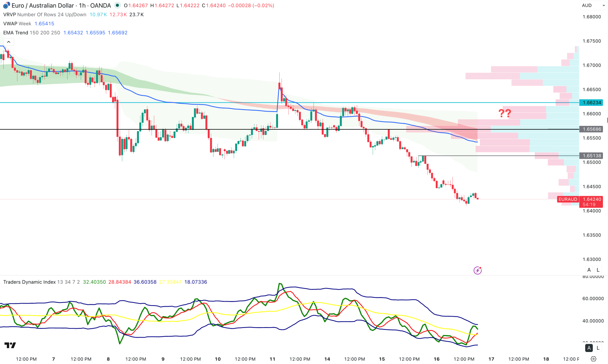Click the 12:00 PM label on the time axis
This screenshot has height=364, width=608.
coord(26,359)
